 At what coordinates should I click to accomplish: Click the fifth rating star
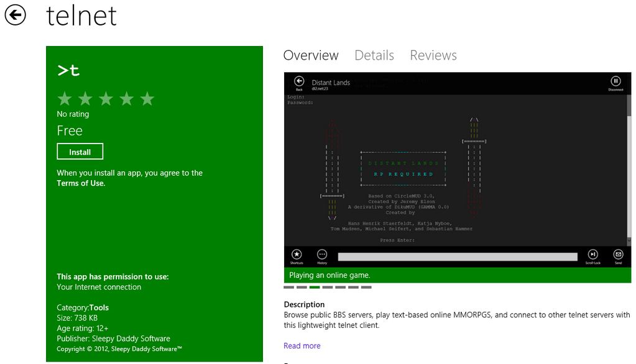pyautogui.click(x=147, y=99)
